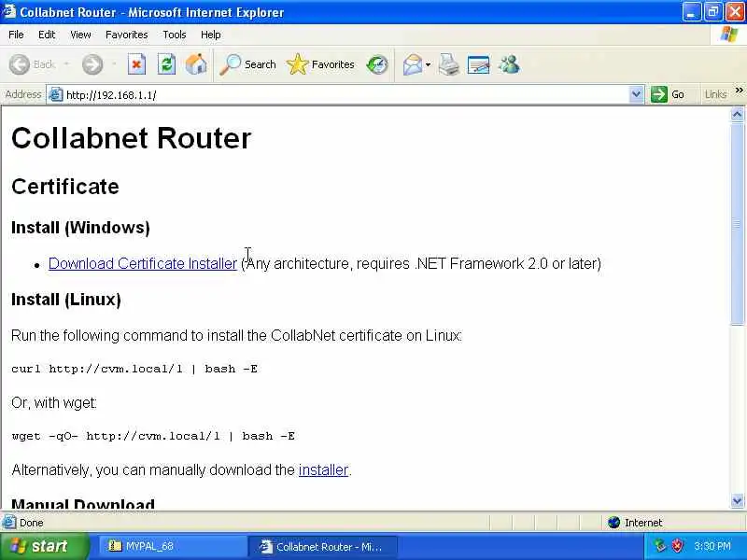Click the taskbar clock 3:30 PM

pyautogui.click(x=712, y=546)
